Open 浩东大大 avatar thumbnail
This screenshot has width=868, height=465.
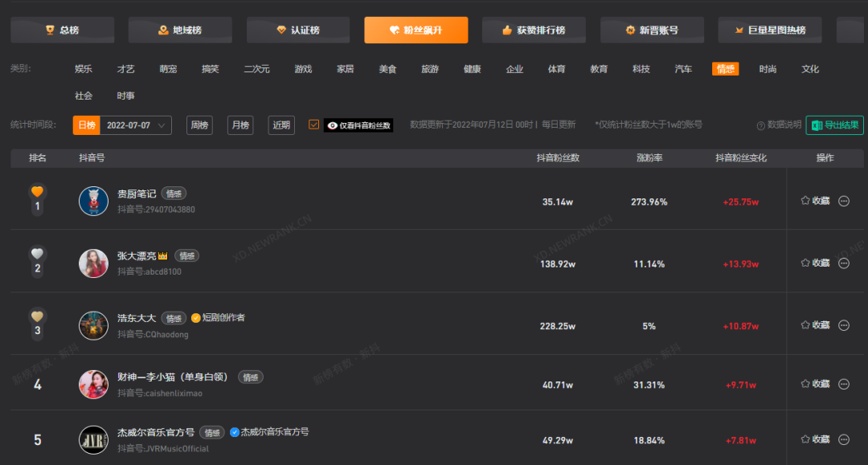(x=93, y=325)
